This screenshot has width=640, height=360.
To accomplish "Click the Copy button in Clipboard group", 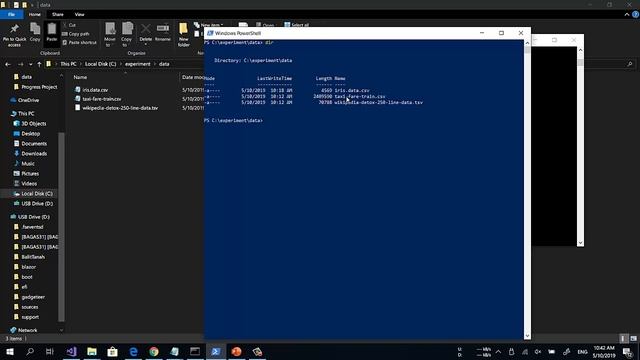I will point(35,33).
